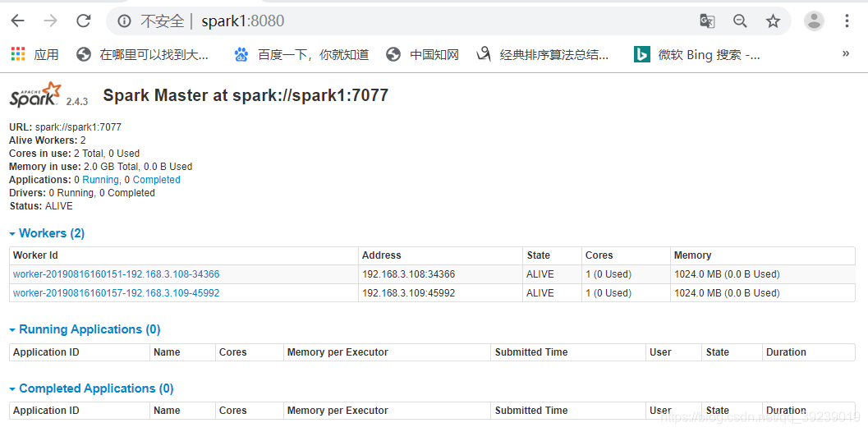
Task: Open the 微软 Bing 搜索 bookmark
Action: click(697, 54)
